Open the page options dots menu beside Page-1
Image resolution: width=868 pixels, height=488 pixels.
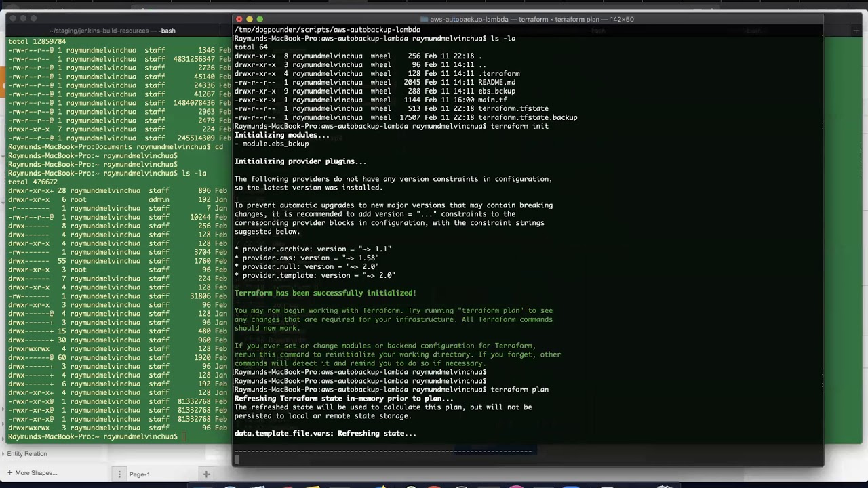(x=119, y=474)
